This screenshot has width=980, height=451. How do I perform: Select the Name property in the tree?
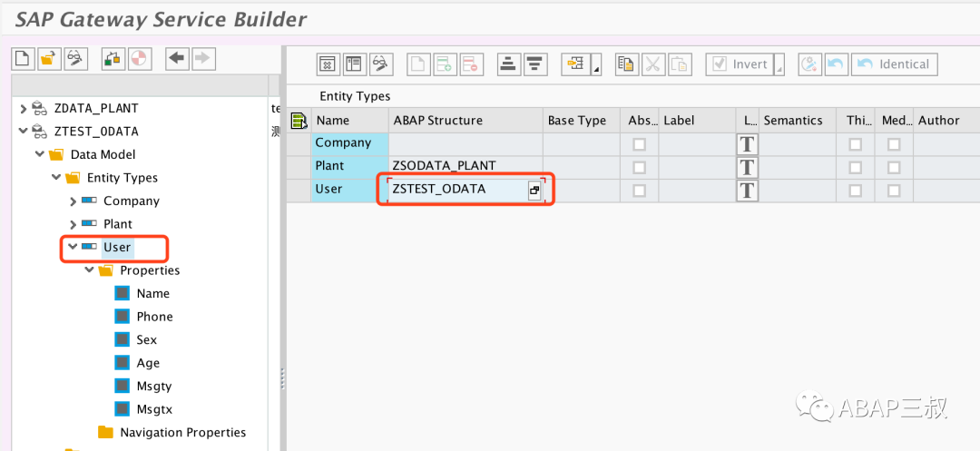click(153, 294)
